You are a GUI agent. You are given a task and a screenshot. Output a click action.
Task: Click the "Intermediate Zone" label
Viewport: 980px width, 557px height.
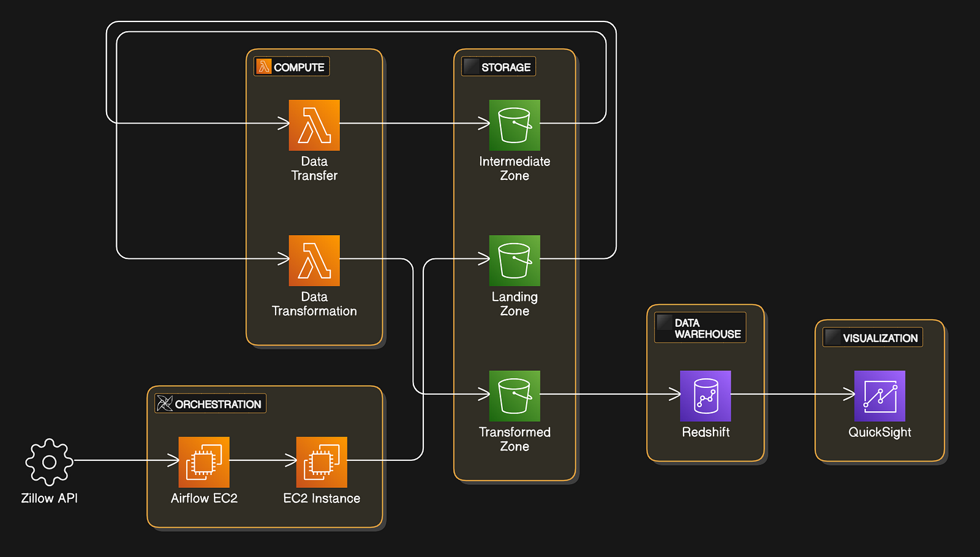click(x=514, y=168)
